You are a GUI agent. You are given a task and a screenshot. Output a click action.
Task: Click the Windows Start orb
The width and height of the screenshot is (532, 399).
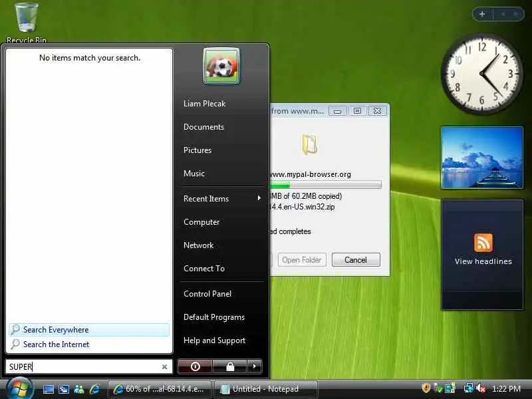pos(19,388)
